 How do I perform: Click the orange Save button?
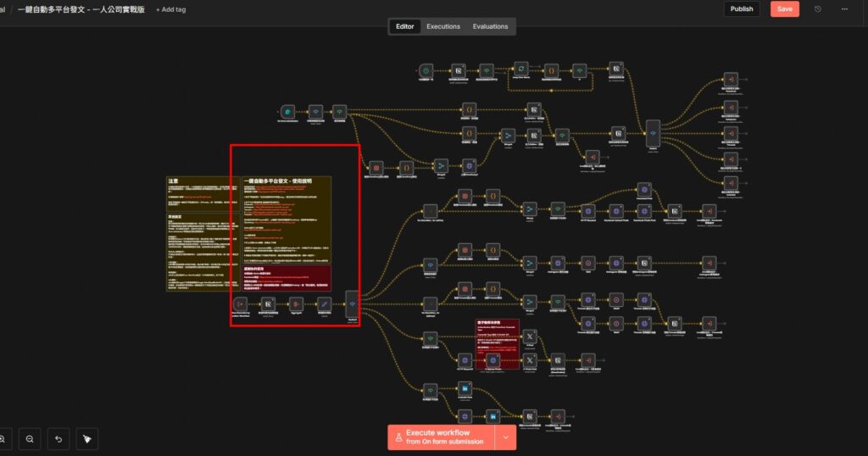784,9
